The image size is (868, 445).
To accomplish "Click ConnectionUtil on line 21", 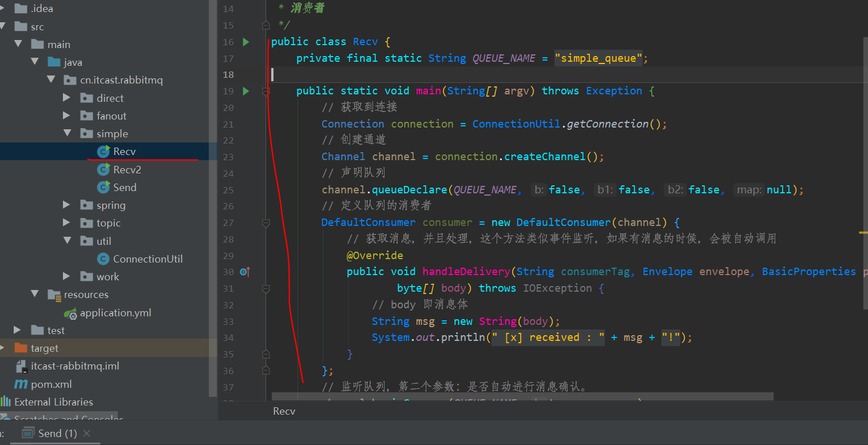I will 516,124.
